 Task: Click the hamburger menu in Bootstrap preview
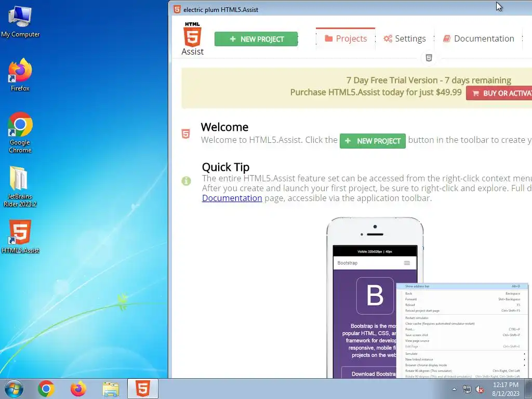coord(407,263)
